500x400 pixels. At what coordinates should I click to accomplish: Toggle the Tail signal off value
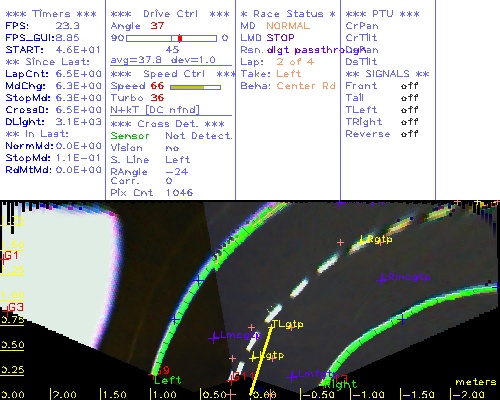tap(409, 98)
